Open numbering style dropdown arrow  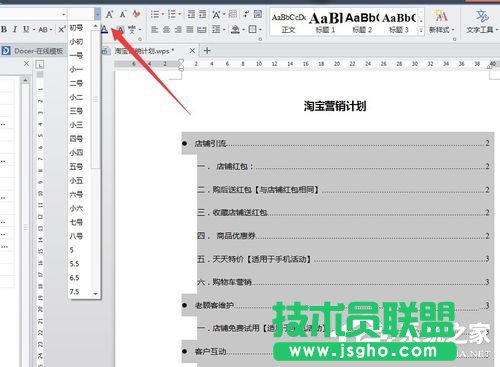[x=180, y=14]
